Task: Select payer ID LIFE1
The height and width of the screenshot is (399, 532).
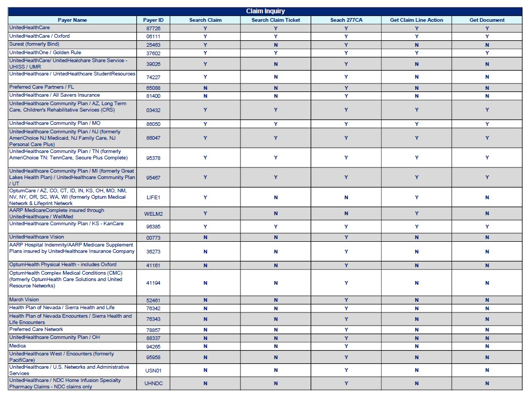Action: click(153, 198)
